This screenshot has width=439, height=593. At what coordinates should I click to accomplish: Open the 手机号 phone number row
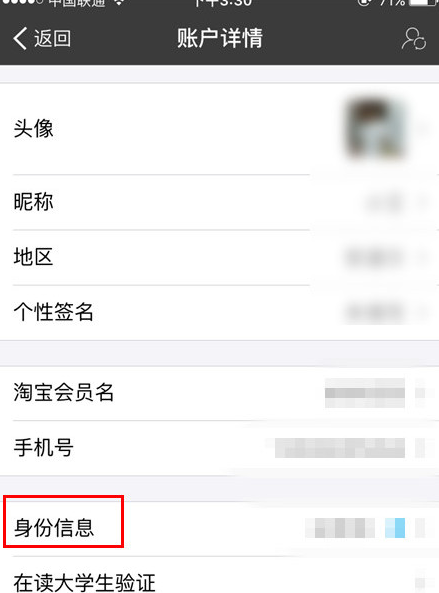coord(219,448)
